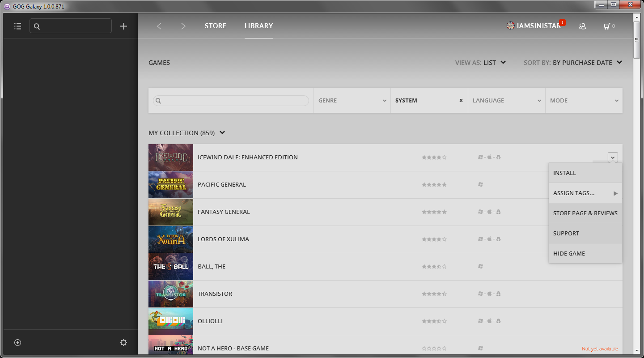Toggle Icewind Dale row dropdown arrow
644x358 pixels.
(613, 157)
